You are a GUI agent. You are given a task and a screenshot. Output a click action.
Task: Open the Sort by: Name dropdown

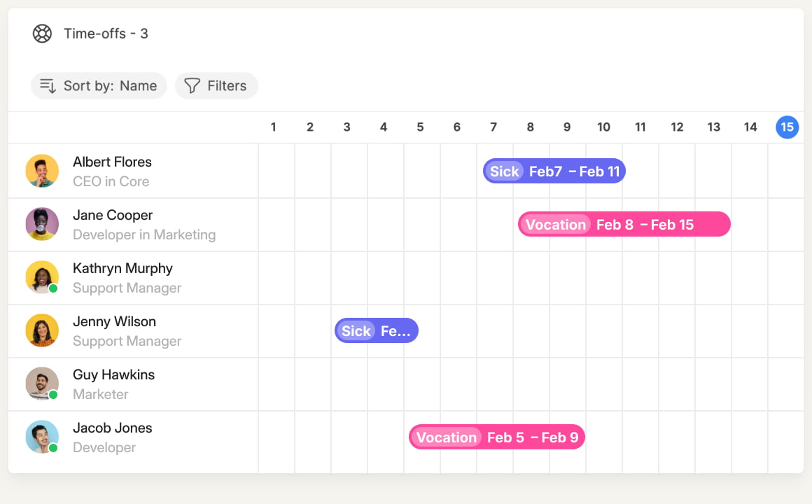[99, 85]
